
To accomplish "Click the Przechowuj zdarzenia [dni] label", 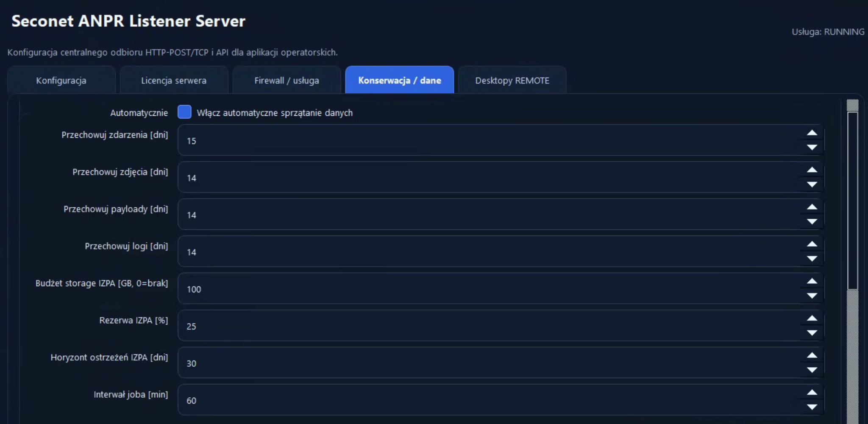I will [x=115, y=135].
